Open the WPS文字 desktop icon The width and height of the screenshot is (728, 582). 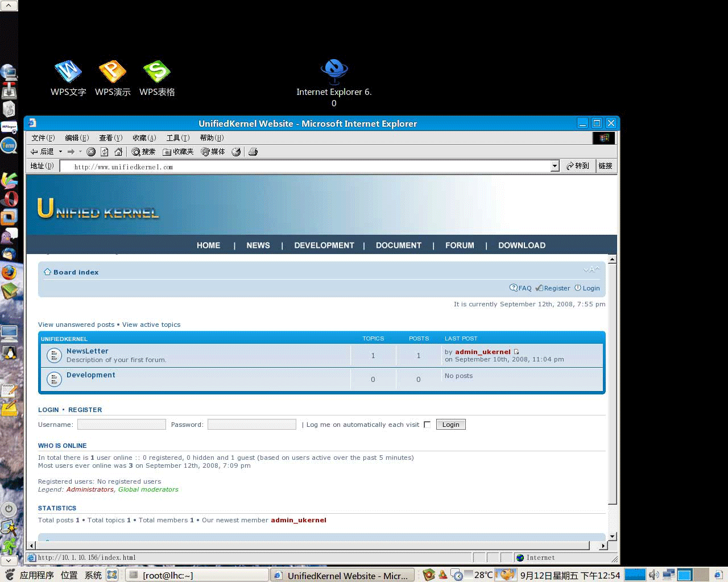(68, 78)
